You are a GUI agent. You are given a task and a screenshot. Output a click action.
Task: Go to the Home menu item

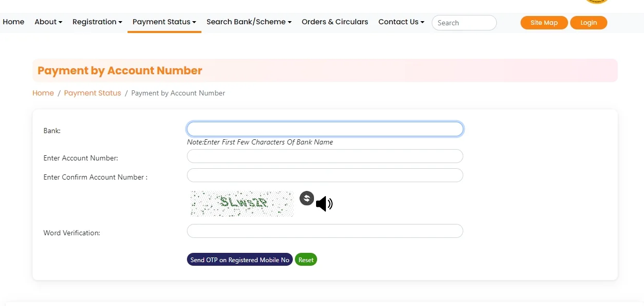pyautogui.click(x=13, y=22)
